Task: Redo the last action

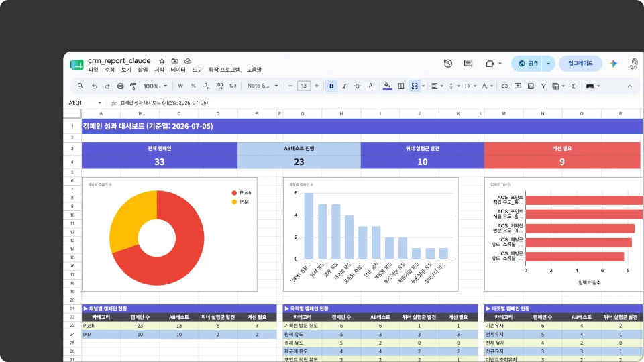Action: click(107, 86)
